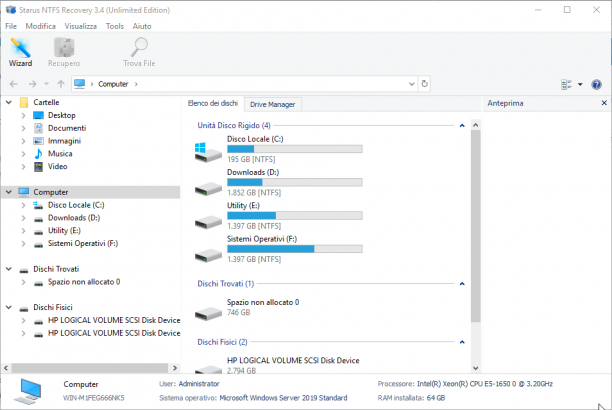Viewport: 612px width, 410px height.
Task: Collapse the Computer tree node
Action: (9, 192)
